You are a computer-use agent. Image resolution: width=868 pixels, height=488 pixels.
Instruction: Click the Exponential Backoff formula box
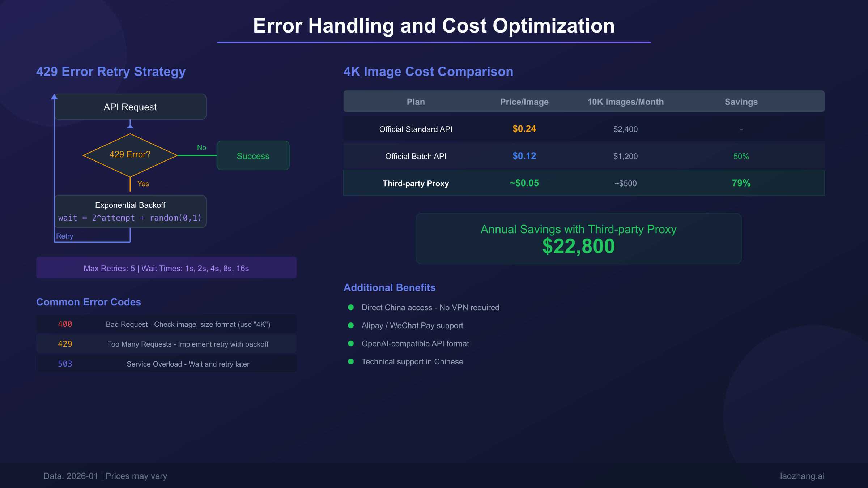pos(130,211)
